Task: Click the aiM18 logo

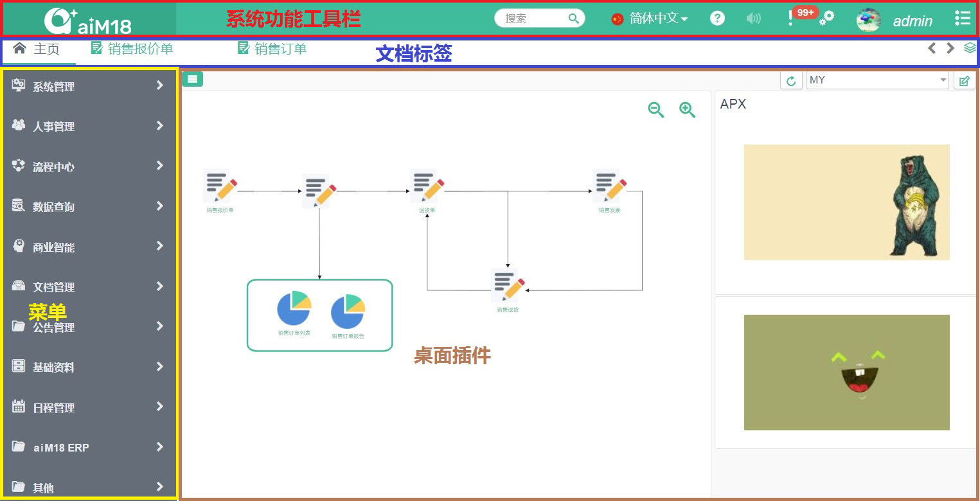Action: point(88,21)
